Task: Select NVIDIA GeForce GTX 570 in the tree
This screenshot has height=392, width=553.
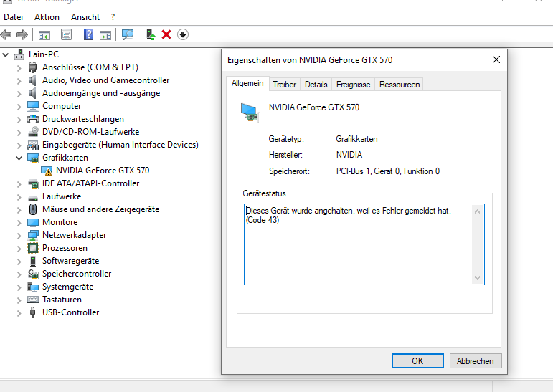Action: (103, 171)
